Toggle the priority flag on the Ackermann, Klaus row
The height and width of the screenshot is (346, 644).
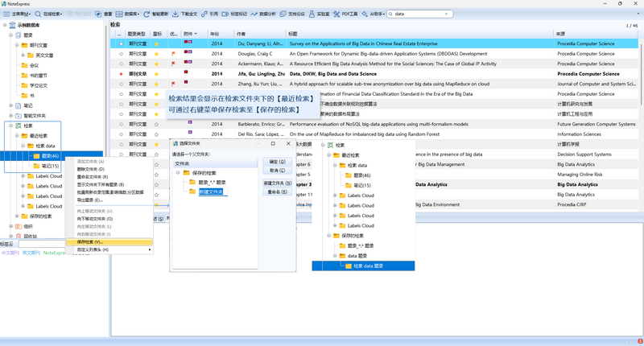tap(173, 64)
